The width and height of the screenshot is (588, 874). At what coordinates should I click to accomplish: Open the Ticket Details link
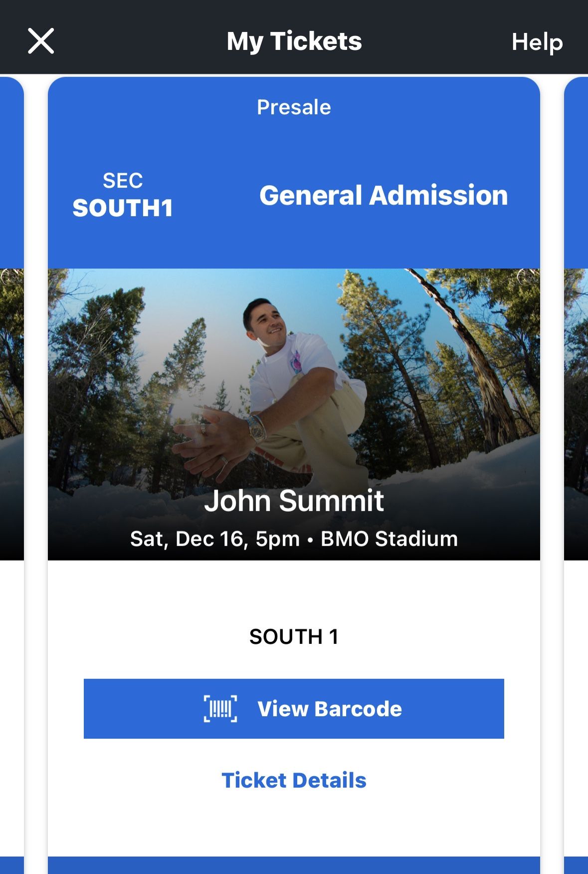[x=294, y=780]
